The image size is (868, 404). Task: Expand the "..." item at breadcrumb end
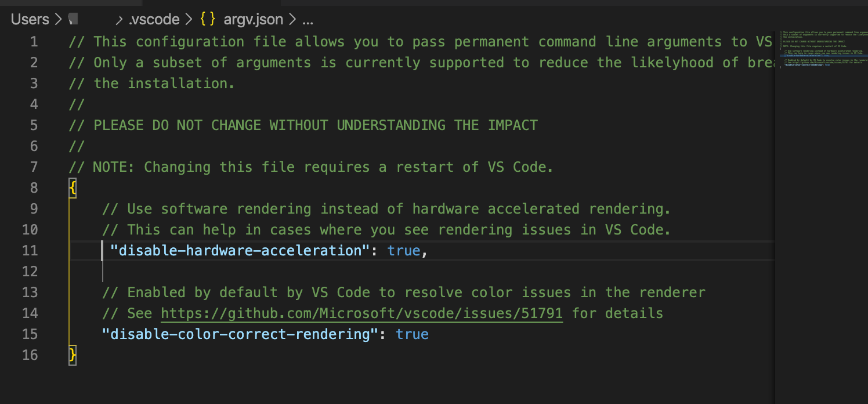308,21
